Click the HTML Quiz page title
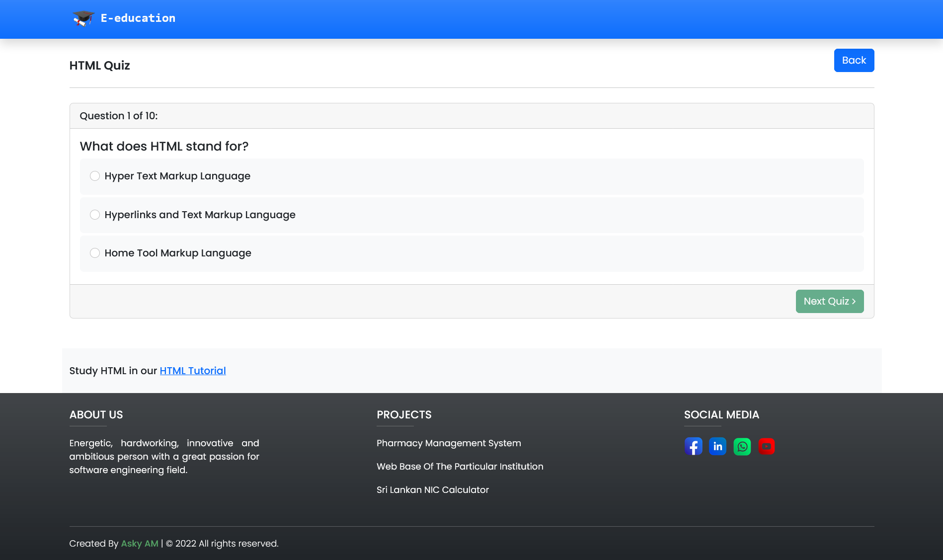Image resolution: width=943 pixels, height=560 pixels. (99, 65)
